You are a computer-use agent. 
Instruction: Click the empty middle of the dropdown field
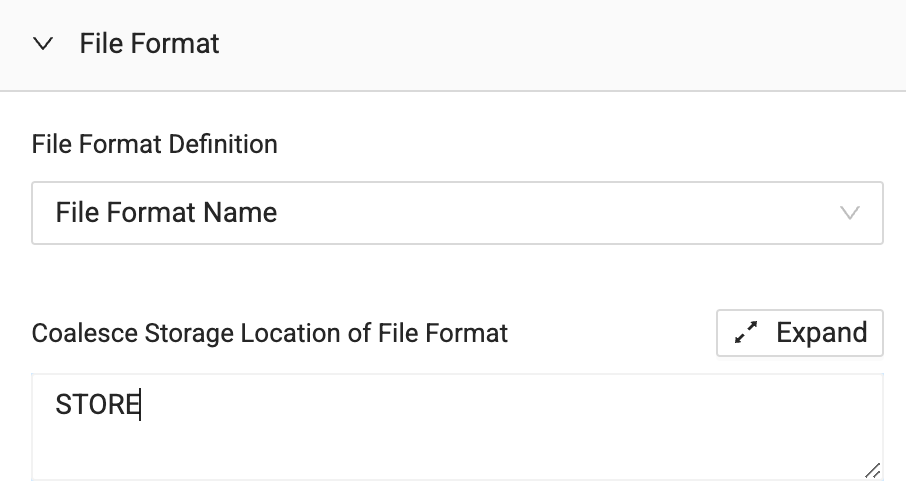(550, 212)
